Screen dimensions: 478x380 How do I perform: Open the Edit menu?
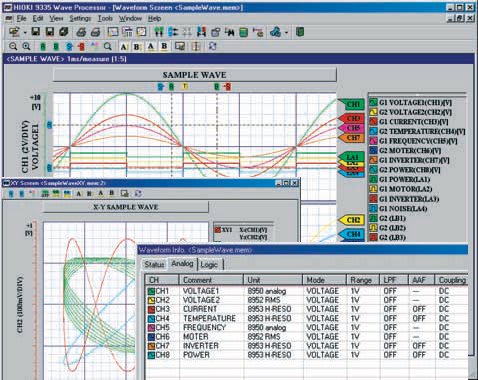point(38,18)
